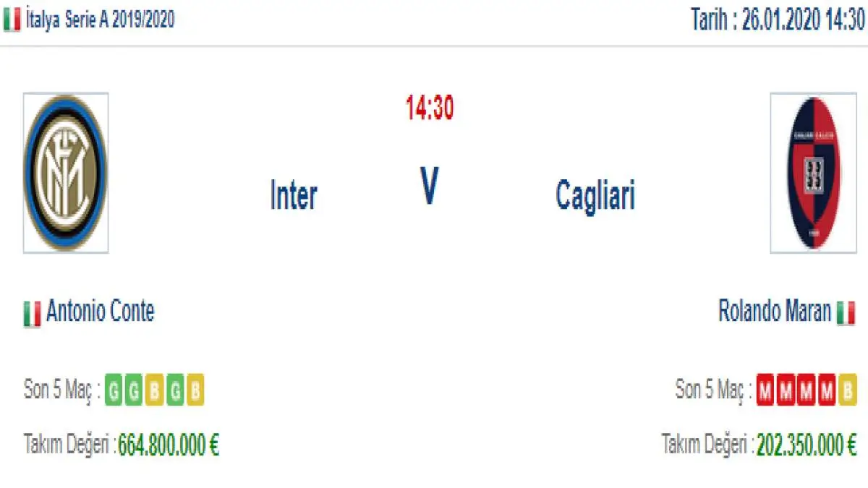Screen dimensions: 868x488
Task: Select Inter's third form badge, yellow B
Action: pos(154,391)
